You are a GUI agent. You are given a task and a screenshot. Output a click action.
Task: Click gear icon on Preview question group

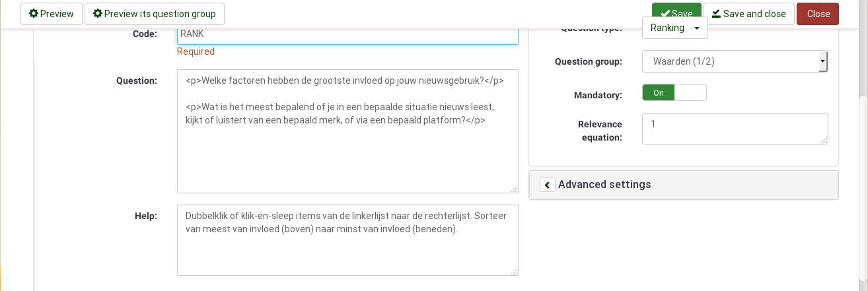[98, 14]
